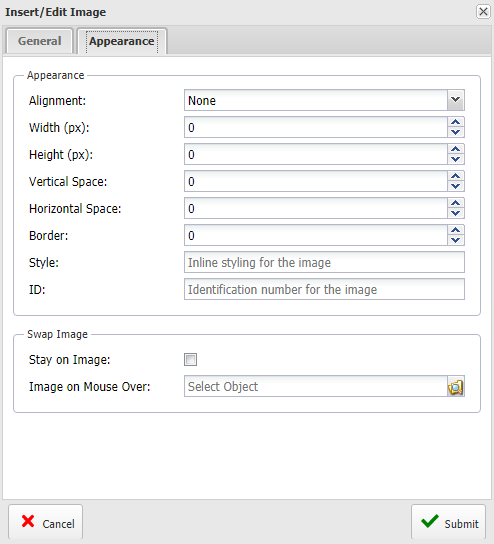
Task: Increase the Vertical Space value
Action: point(455,176)
